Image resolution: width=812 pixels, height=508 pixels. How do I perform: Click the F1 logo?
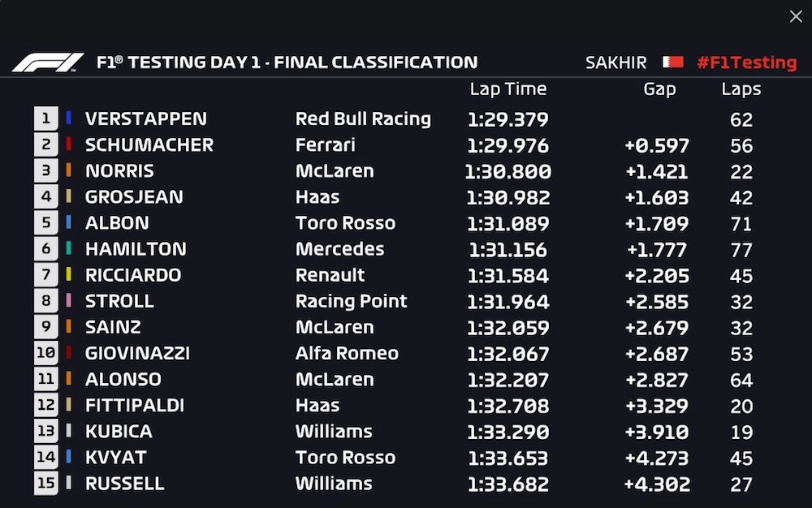tap(48, 62)
